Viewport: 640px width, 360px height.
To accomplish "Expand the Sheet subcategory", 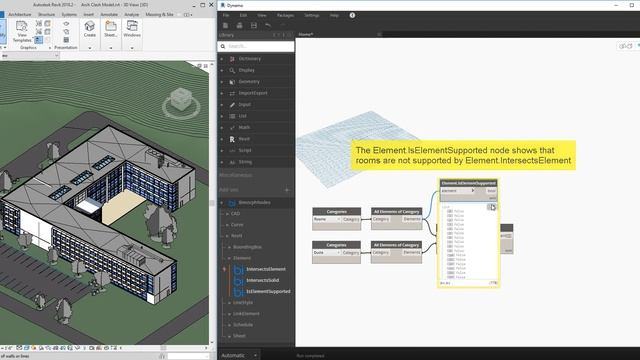I will (229, 336).
